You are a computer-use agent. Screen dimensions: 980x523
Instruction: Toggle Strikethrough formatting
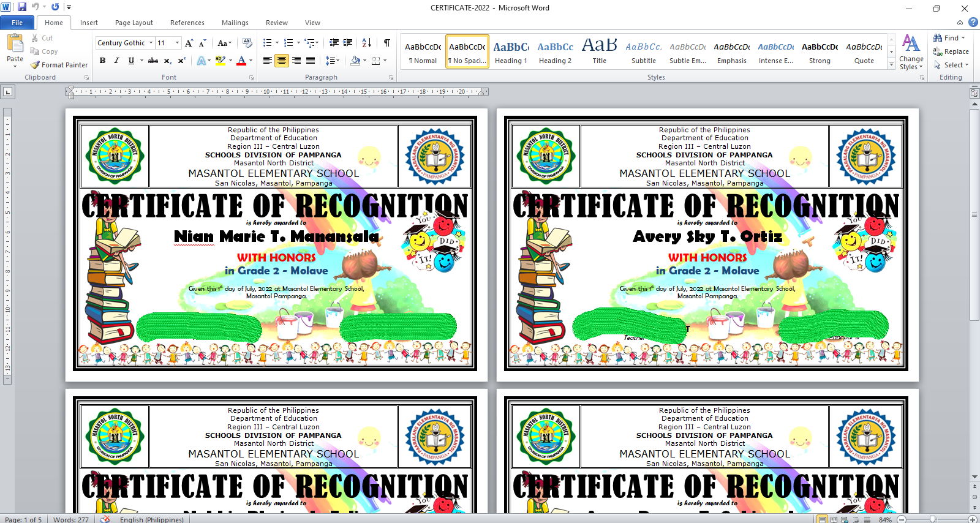point(153,61)
